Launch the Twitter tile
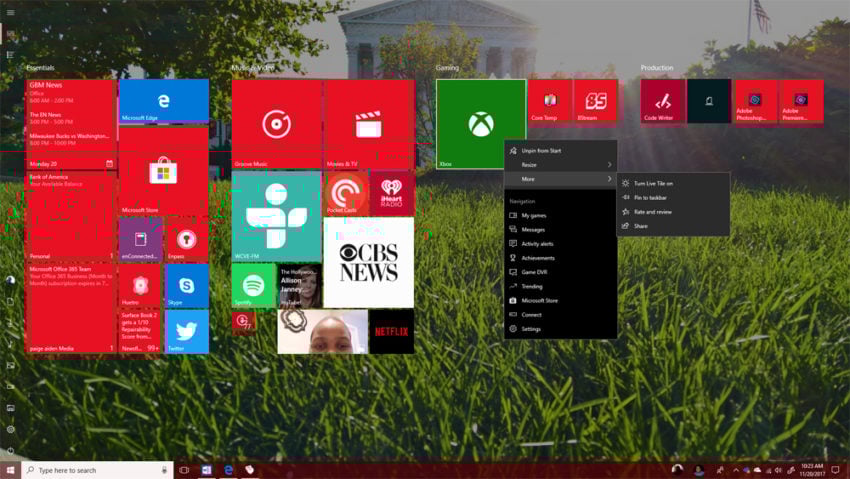The image size is (850, 479). click(x=186, y=332)
